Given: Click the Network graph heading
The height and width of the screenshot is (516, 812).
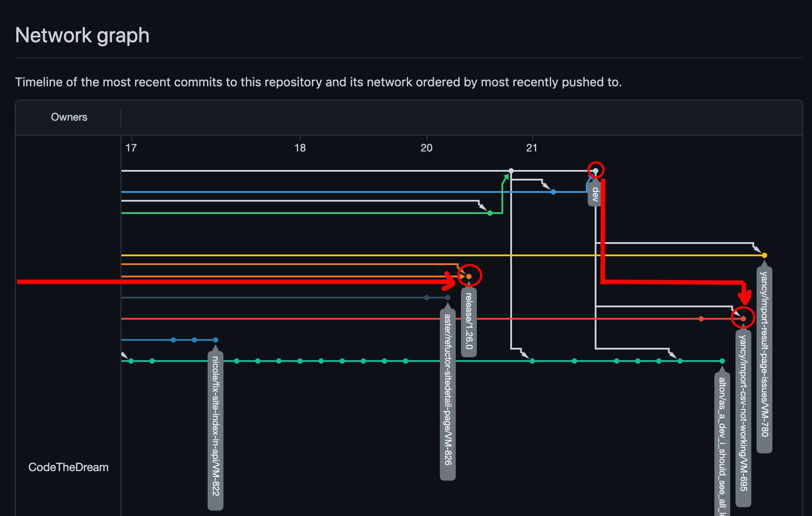Looking at the screenshot, I should pyautogui.click(x=82, y=35).
